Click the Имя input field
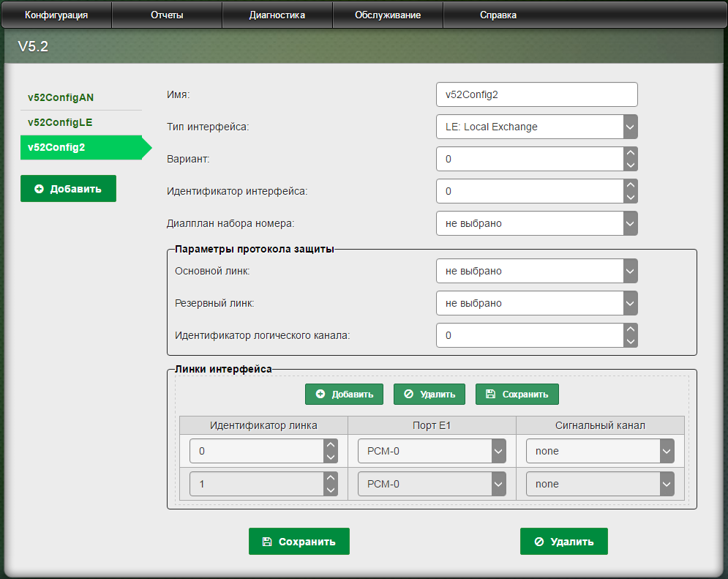 click(x=537, y=94)
